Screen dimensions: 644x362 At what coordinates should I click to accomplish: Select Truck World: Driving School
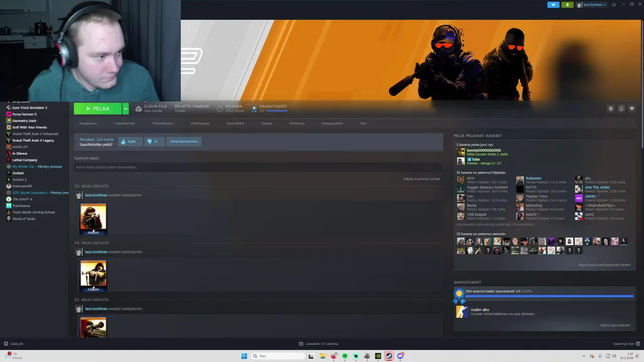(x=33, y=212)
